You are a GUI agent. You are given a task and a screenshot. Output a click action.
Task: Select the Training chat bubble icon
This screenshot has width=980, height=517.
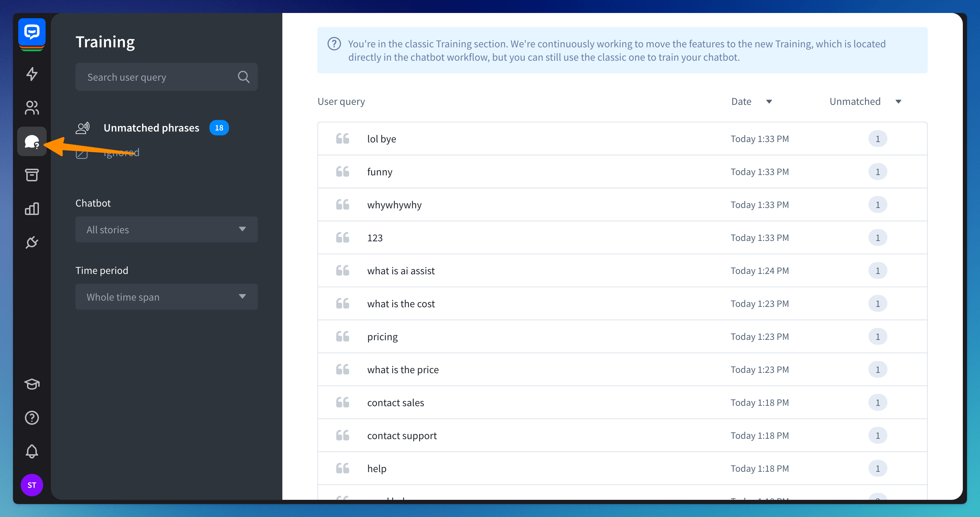point(32,141)
